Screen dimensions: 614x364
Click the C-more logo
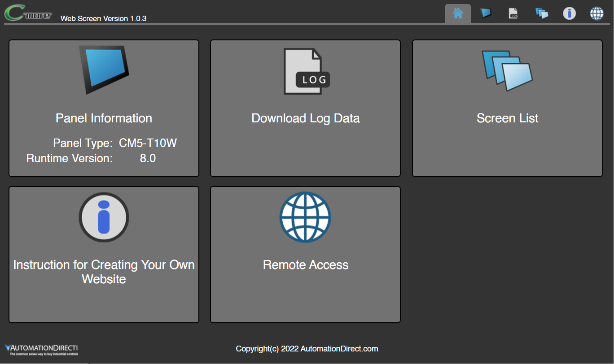point(28,13)
